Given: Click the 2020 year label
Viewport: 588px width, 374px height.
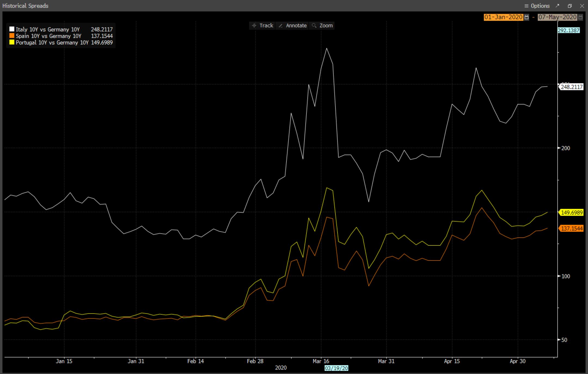Looking at the screenshot, I should click(281, 368).
